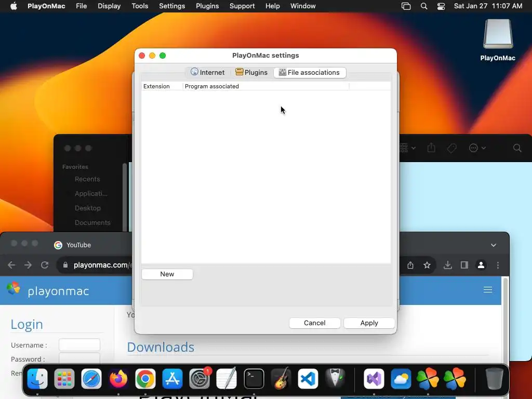This screenshot has height=399, width=532.
Task: Click the Apply button
Action: click(369, 323)
